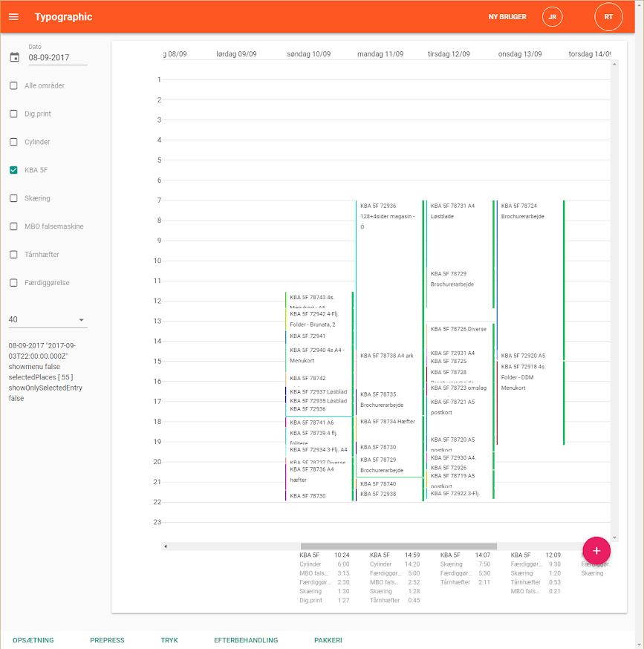Switch to the EFTERBEHANDLING tab
644x649 pixels.
click(x=246, y=640)
